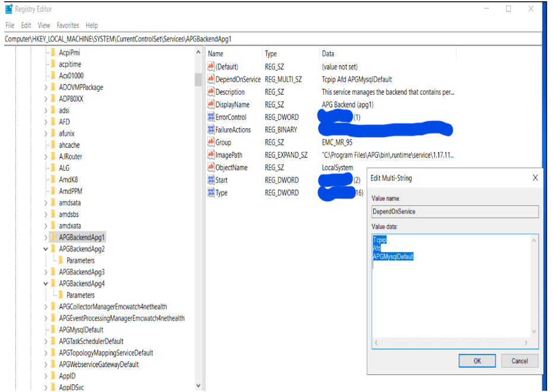This screenshot has width=553, height=392.
Task: Click Parameters folder icon under APGBackendApg4
Action: point(61,295)
